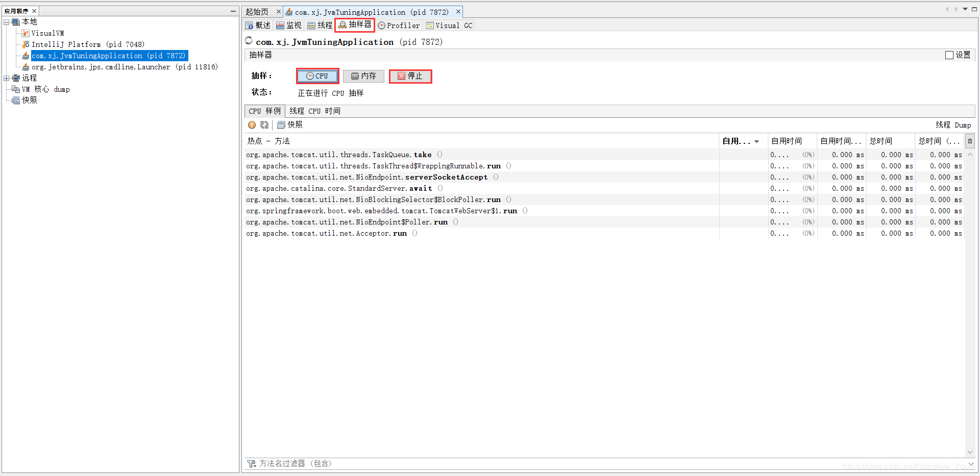The width and height of the screenshot is (980, 476).
Task: Click the IntelliJ Platform application icon
Action: (26, 44)
